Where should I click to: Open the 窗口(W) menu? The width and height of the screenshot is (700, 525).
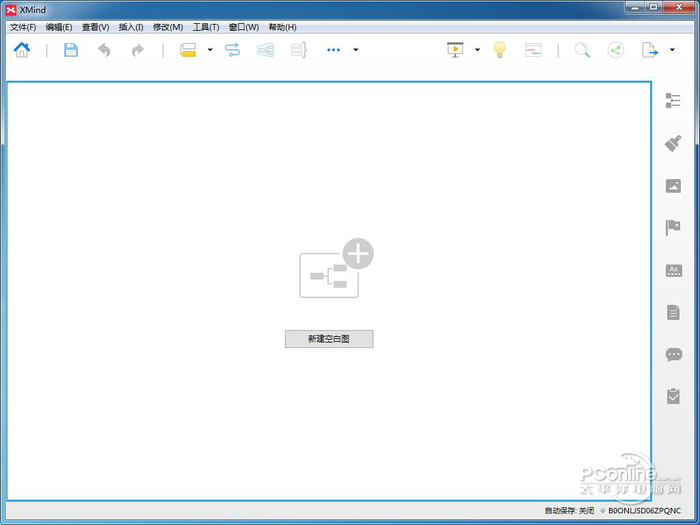tap(244, 27)
